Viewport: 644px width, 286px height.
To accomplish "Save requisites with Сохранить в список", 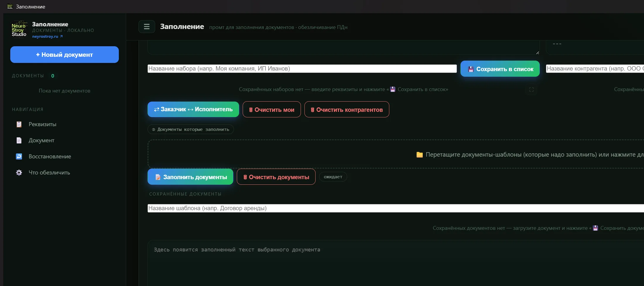I will pyautogui.click(x=500, y=69).
